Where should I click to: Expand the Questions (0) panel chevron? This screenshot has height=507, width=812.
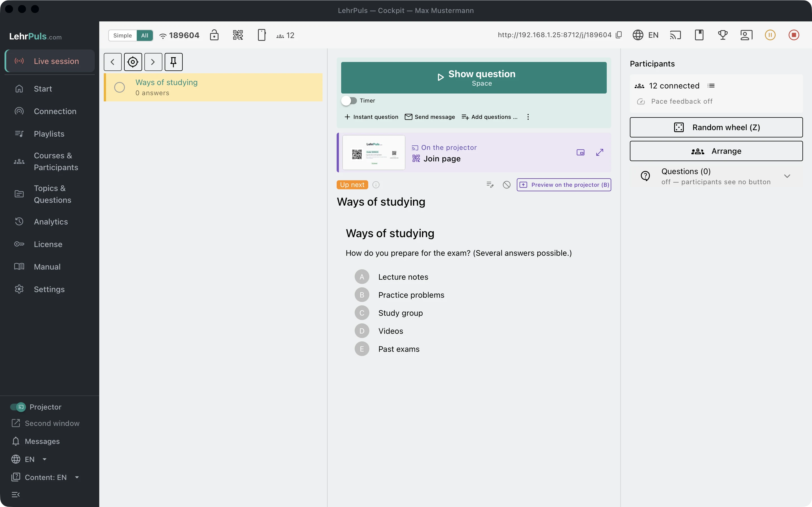tap(787, 176)
